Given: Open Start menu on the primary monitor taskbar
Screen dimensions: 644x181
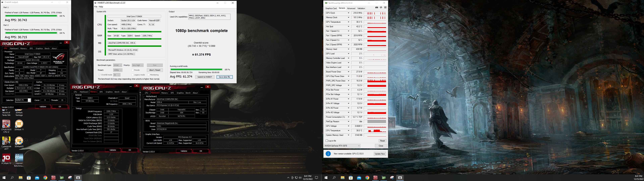Looking at the screenshot, I should point(4,178).
